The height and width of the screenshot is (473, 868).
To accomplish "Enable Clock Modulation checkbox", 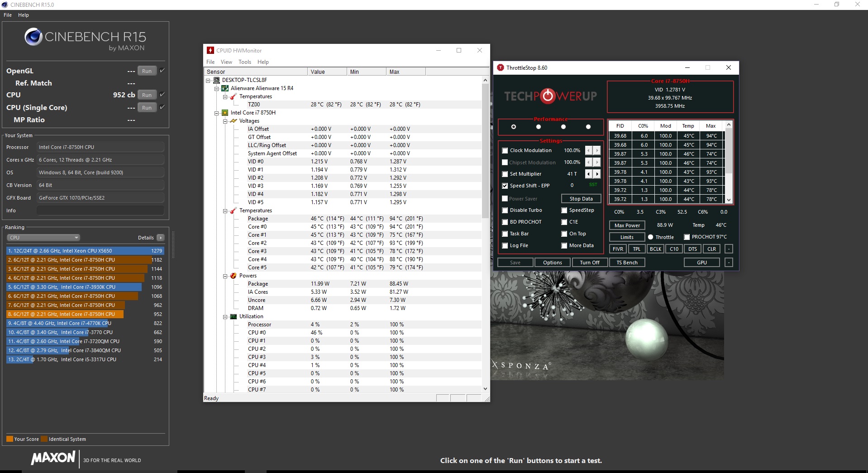I will pos(505,150).
